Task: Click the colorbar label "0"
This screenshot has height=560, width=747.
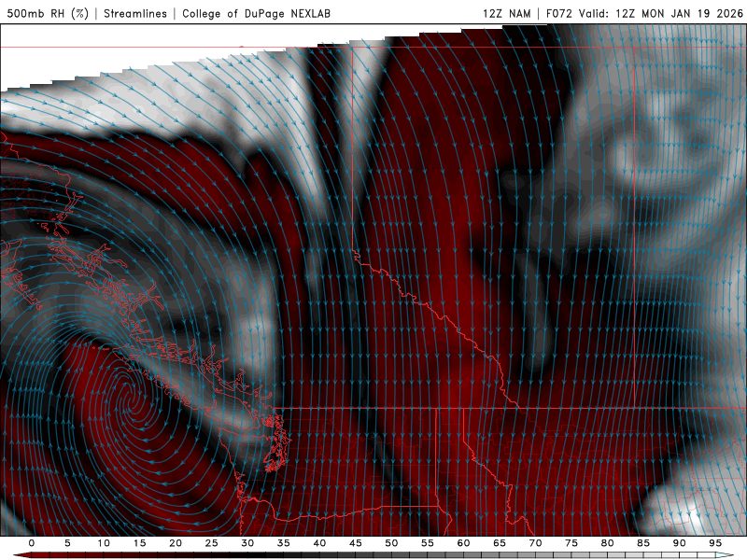Action: tap(32, 543)
